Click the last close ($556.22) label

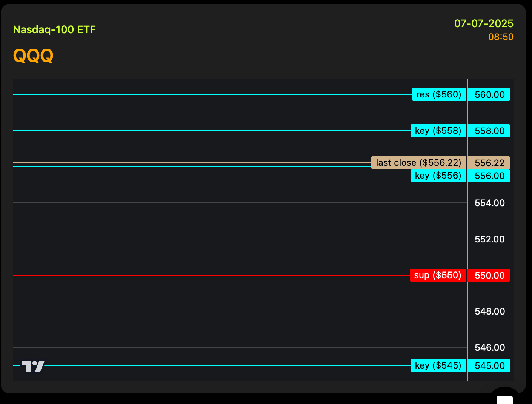[x=419, y=163]
